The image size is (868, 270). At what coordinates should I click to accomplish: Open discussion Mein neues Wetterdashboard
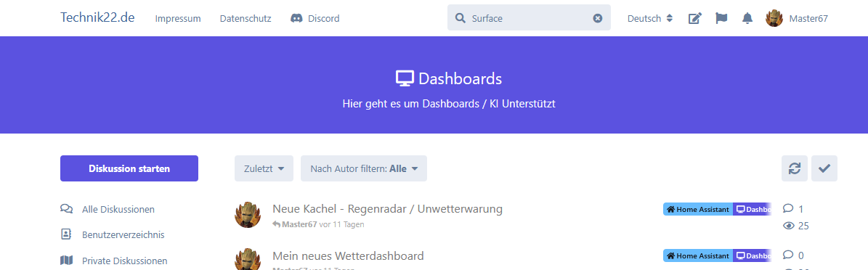point(348,255)
